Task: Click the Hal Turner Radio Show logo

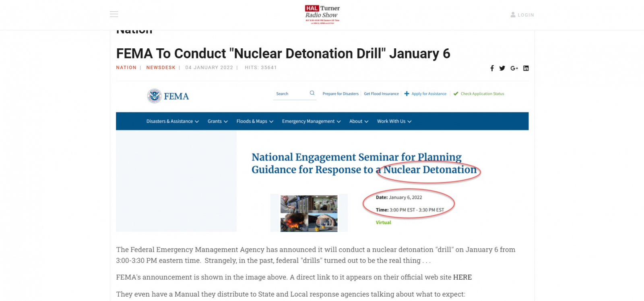Action: (x=322, y=15)
